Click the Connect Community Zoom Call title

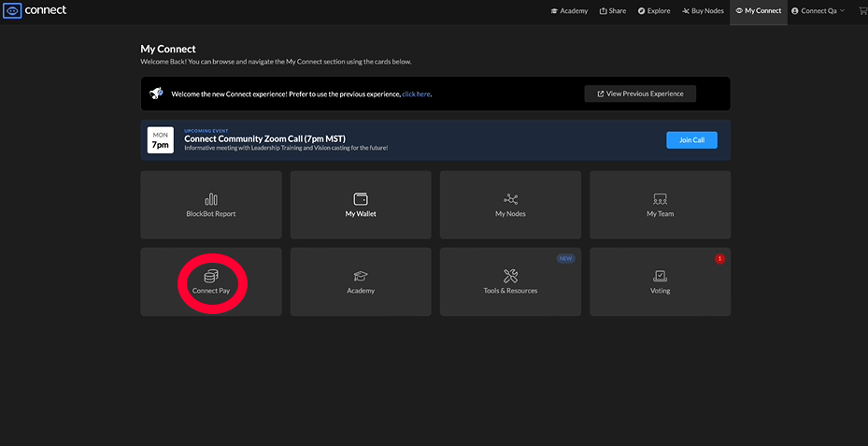pyautogui.click(x=264, y=138)
